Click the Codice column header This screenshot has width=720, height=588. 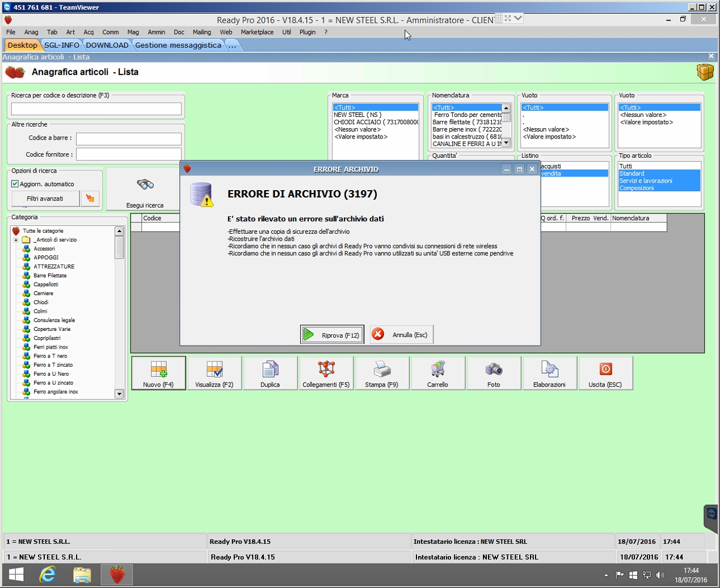coord(161,218)
